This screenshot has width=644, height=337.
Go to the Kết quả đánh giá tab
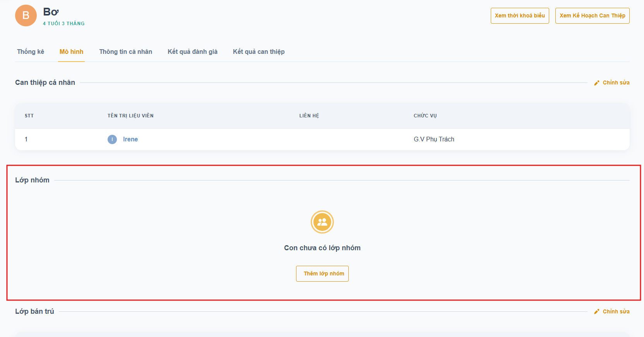[x=192, y=52]
